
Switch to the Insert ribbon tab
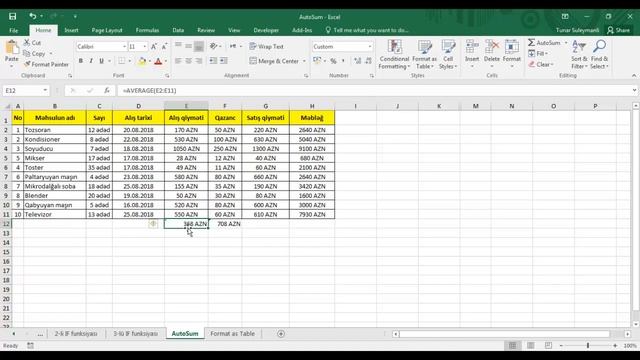tap(71, 30)
